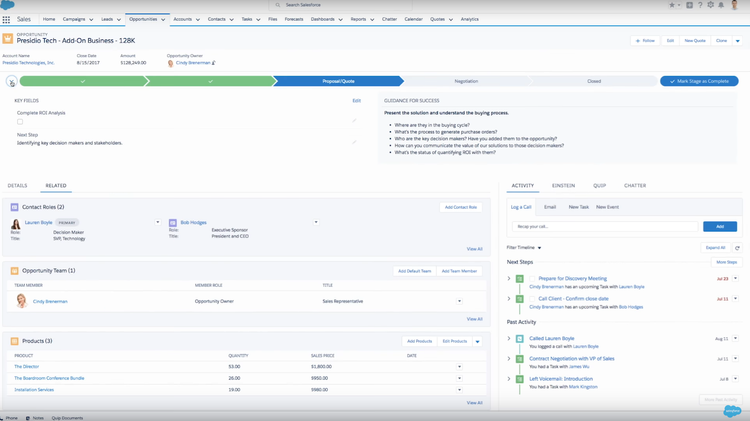
Task: Click the Bob Hodges contact icon
Action: 173,222
